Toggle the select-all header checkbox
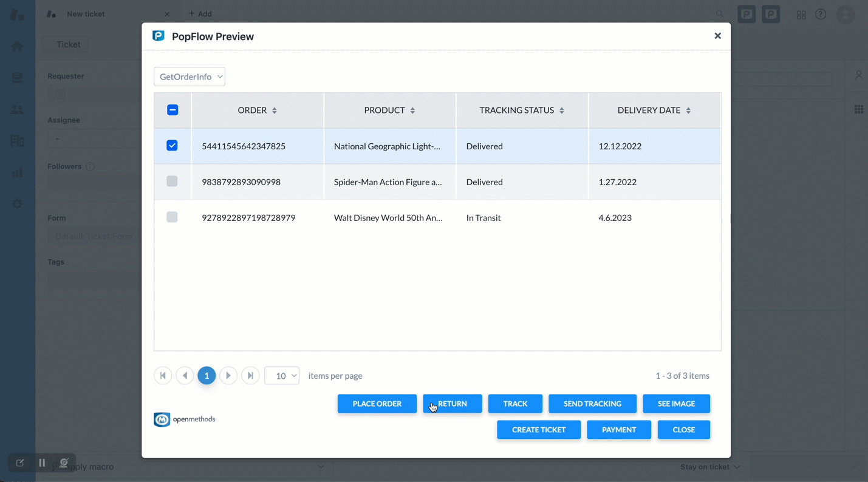The image size is (868, 482). [x=173, y=110]
